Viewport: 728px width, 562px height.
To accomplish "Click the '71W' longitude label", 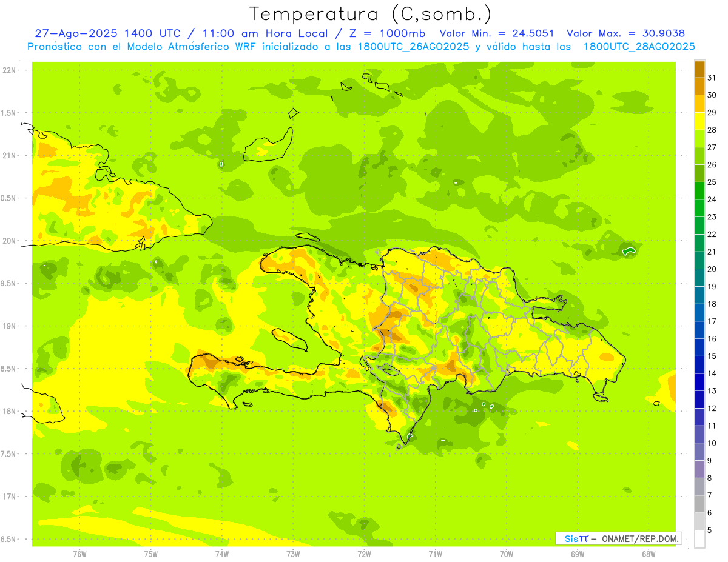I will [x=435, y=554].
